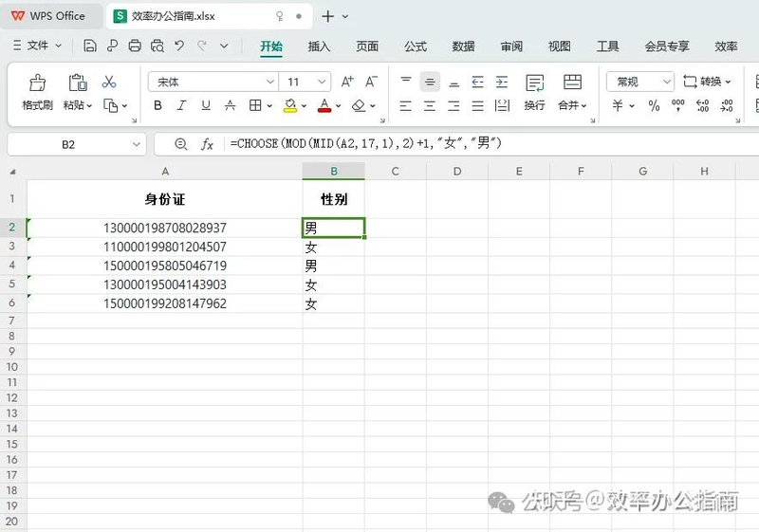Click the Save icon in quick toolbar
759x532 pixels.
coord(89,46)
